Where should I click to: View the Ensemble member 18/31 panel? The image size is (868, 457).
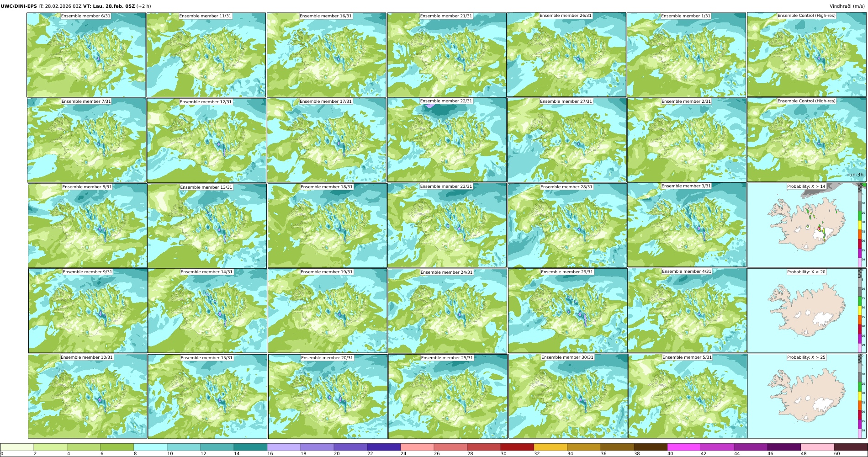327,225
